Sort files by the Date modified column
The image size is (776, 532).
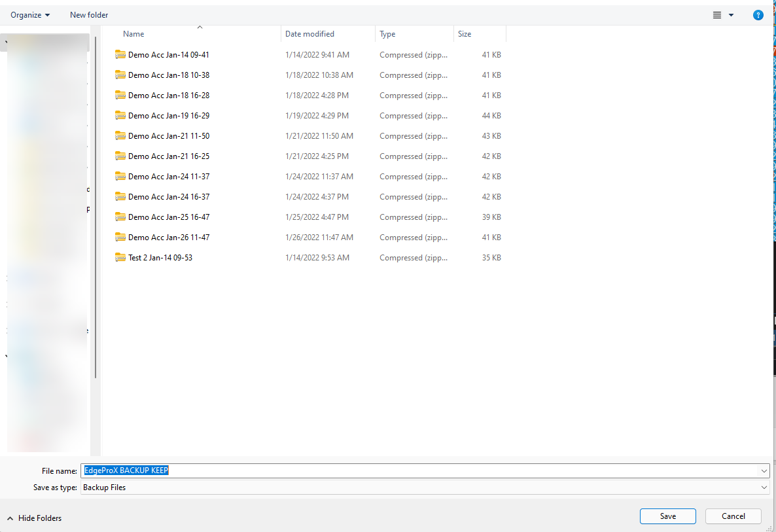pos(309,34)
